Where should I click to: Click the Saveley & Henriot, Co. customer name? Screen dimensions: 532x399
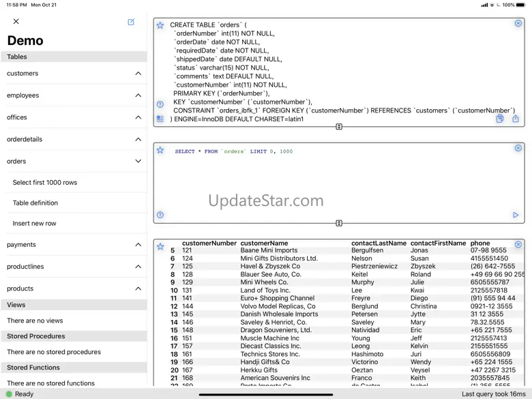(x=273, y=322)
